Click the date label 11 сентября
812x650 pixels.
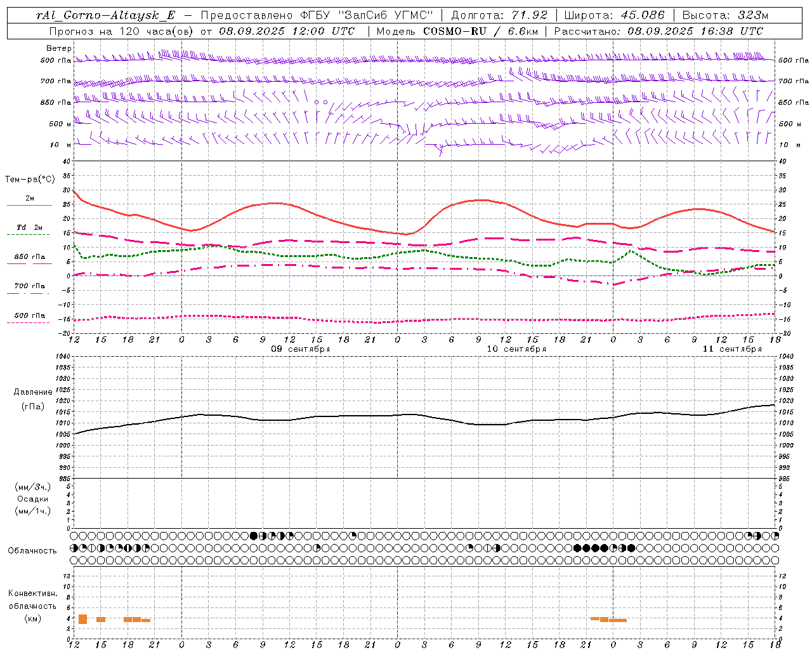click(732, 349)
